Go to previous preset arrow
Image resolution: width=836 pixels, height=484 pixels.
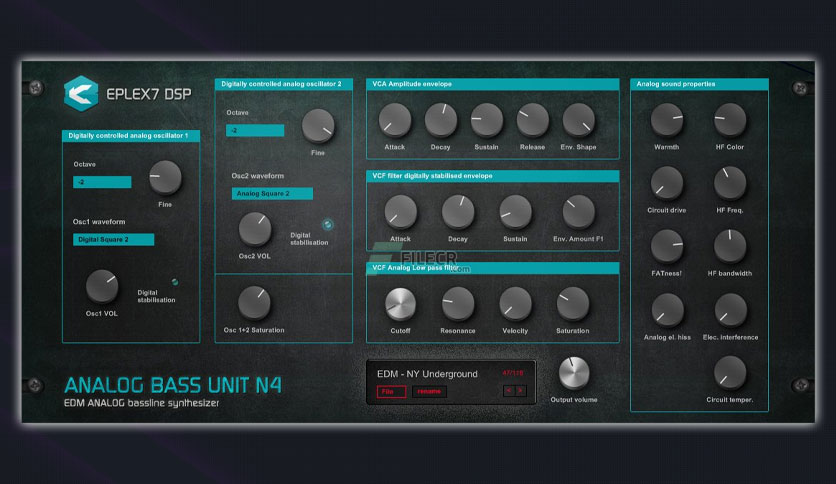509,391
